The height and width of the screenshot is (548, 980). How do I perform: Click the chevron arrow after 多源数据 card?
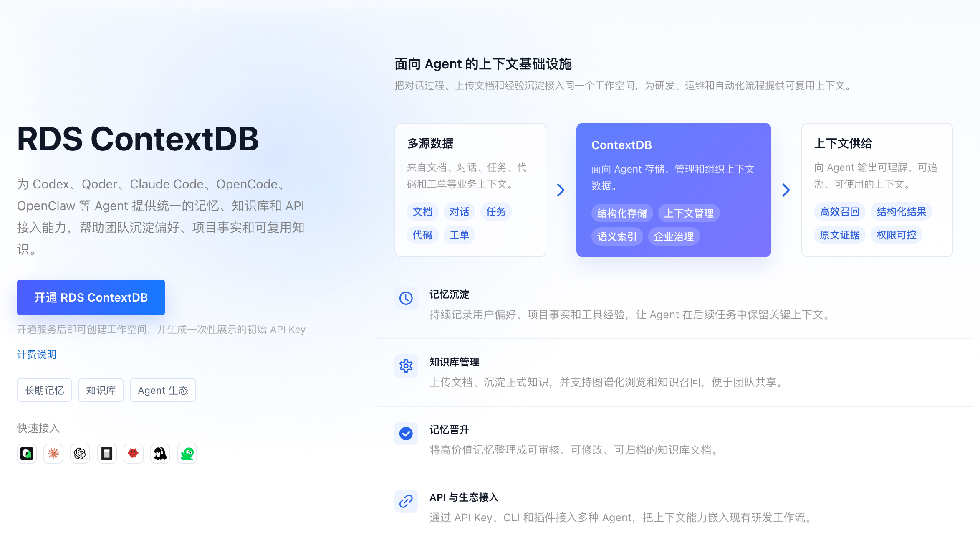[561, 190]
